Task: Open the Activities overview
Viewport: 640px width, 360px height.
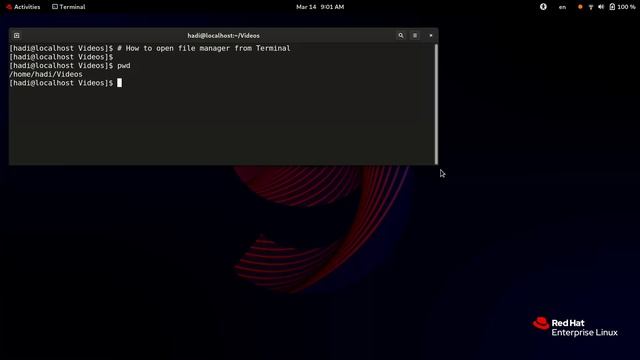Action: (23, 7)
